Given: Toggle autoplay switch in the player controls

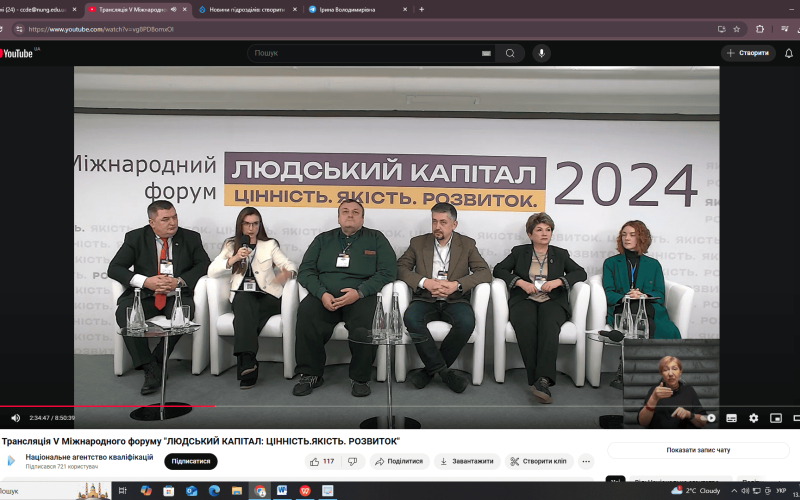Looking at the screenshot, I should tap(710, 418).
